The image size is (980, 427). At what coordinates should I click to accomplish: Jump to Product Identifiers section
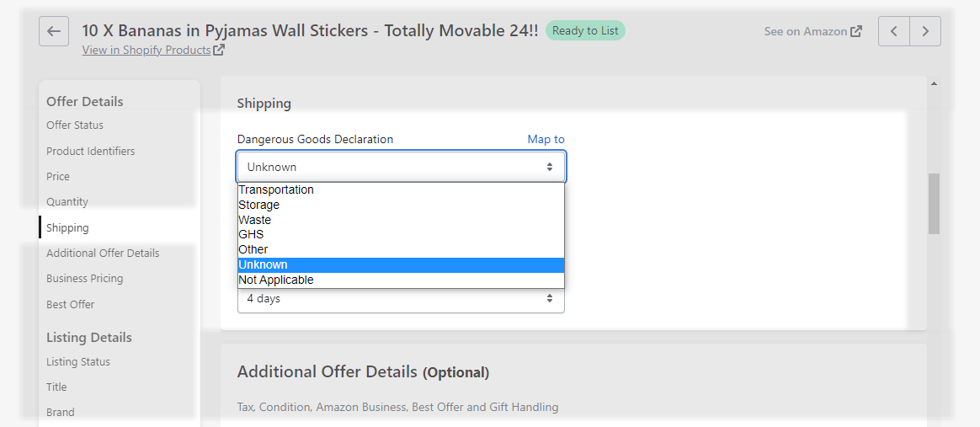(x=91, y=152)
